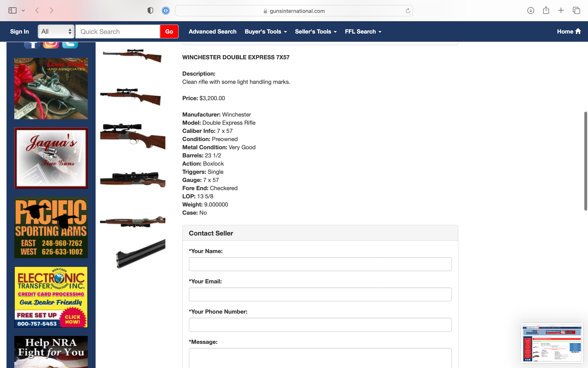Screen dimensions: 588x368
Task: Click the Your Email input field
Action: (x=320, y=294)
